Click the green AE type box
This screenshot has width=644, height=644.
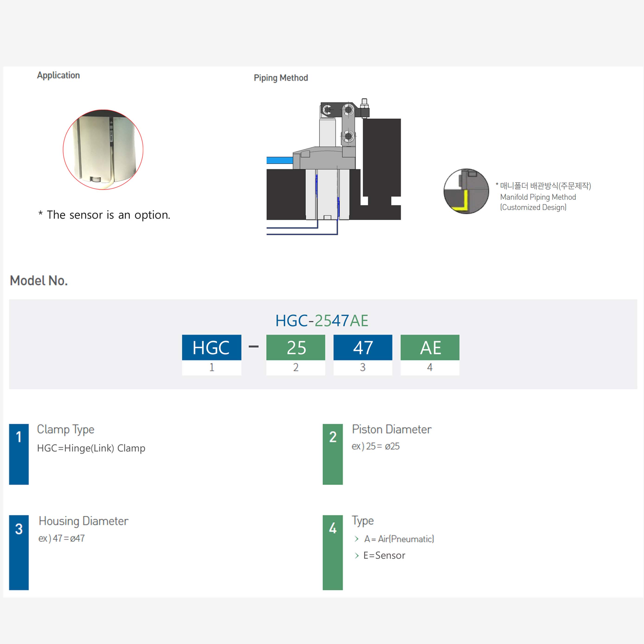pyautogui.click(x=430, y=347)
